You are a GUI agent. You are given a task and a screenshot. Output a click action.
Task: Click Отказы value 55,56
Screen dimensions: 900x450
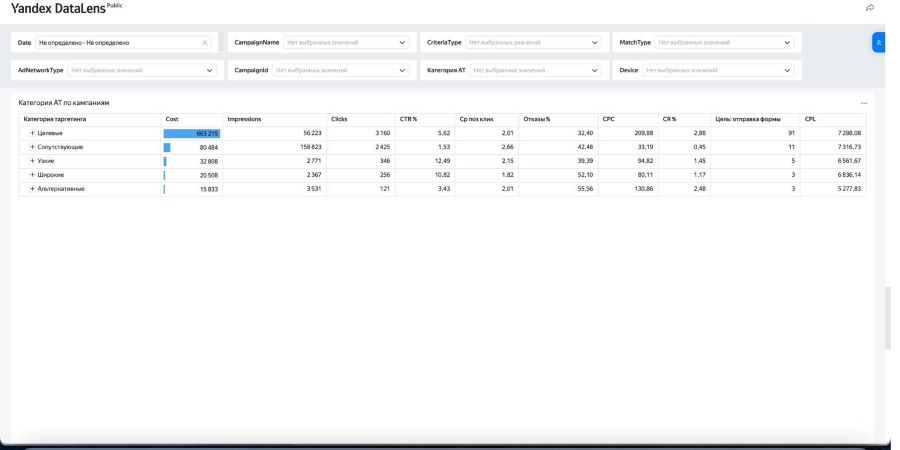tap(585, 188)
